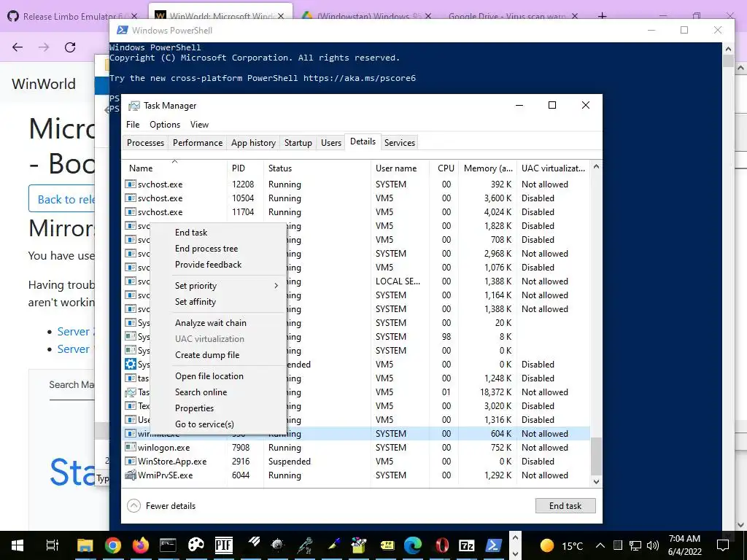Switch to the Services tab
747x560 pixels.
400,143
